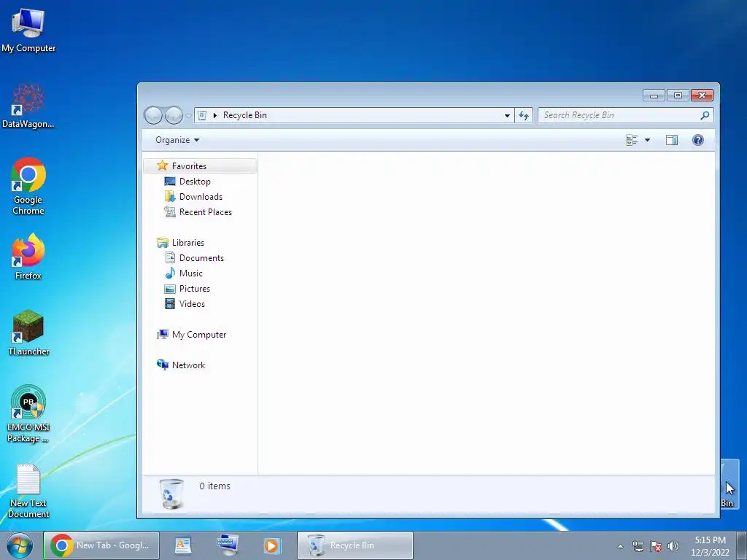Open the Music library
Image resolution: width=747 pixels, height=560 pixels.
click(x=191, y=273)
